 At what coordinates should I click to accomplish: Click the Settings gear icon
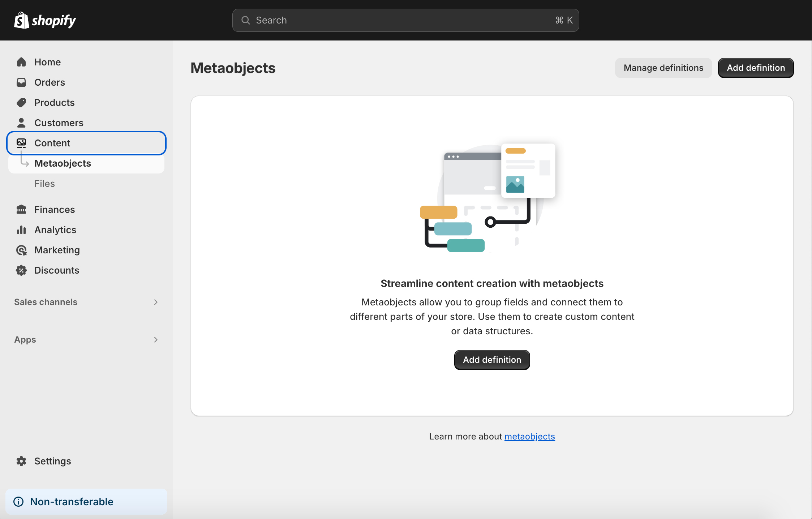pos(21,461)
